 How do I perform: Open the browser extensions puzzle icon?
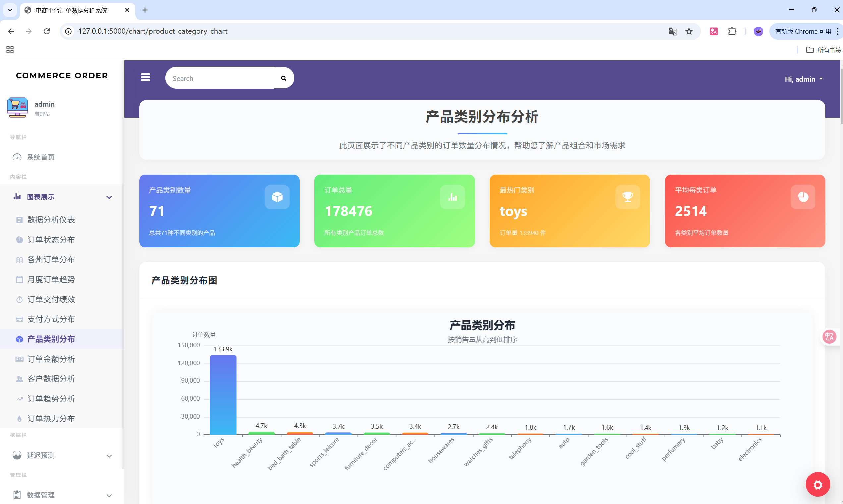(x=732, y=31)
